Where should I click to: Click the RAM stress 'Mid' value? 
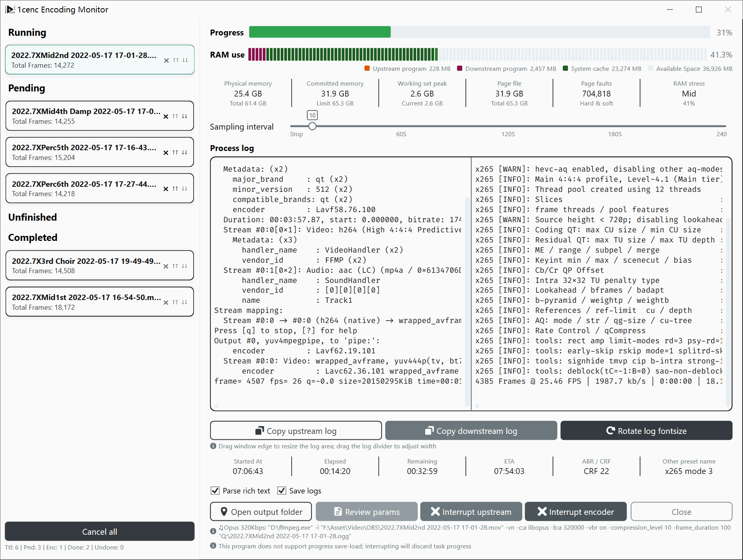[689, 94]
